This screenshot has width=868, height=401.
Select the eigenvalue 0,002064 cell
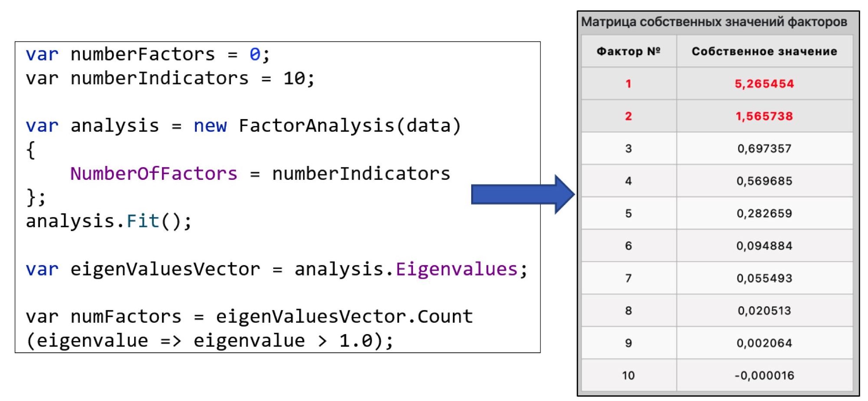(764, 343)
